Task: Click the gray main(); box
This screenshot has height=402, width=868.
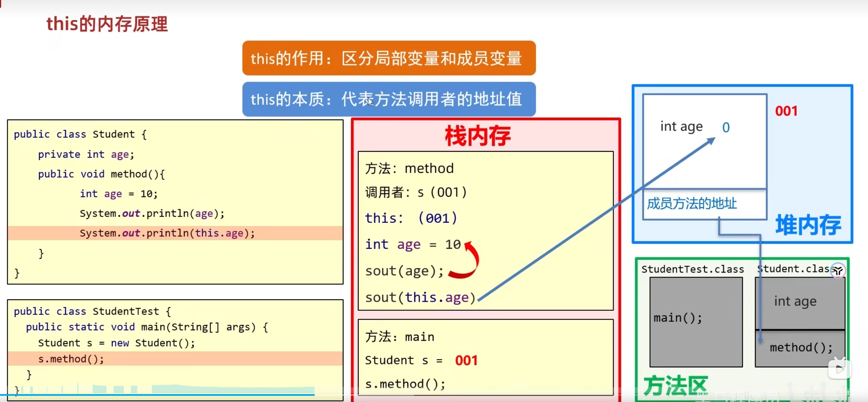Action: (696, 322)
